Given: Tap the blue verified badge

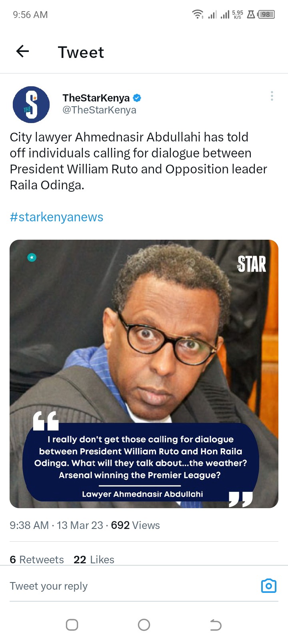Looking at the screenshot, I should coord(137,98).
